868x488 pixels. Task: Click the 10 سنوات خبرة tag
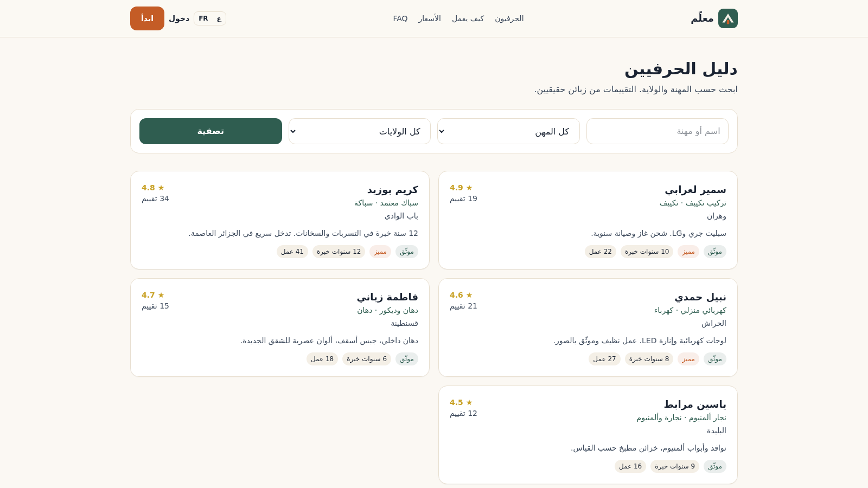tap(647, 252)
